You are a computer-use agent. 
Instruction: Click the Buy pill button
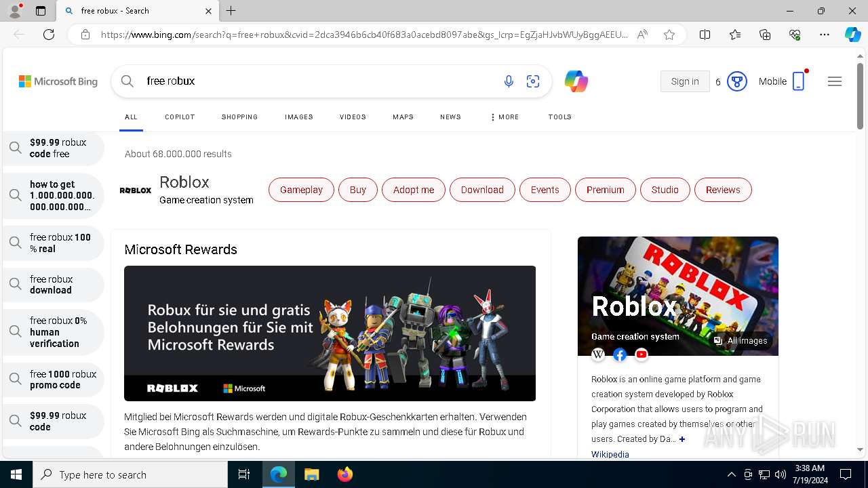click(x=358, y=190)
